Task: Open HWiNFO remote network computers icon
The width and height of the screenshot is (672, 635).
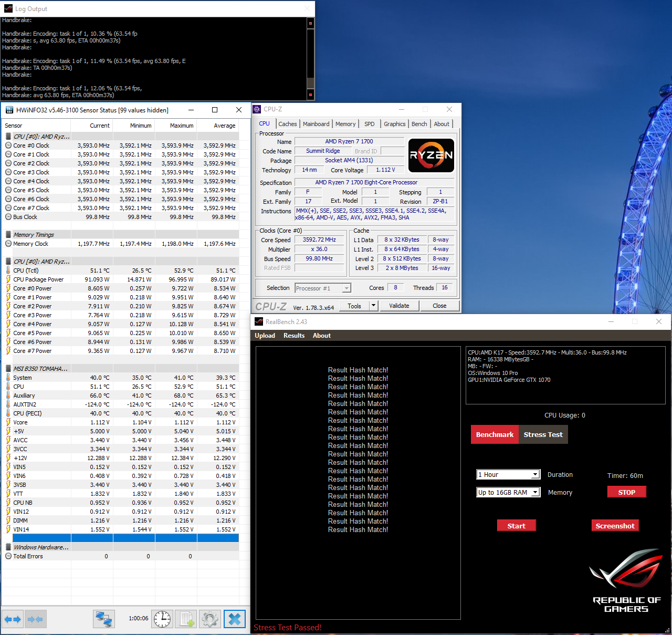Action: [104, 619]
